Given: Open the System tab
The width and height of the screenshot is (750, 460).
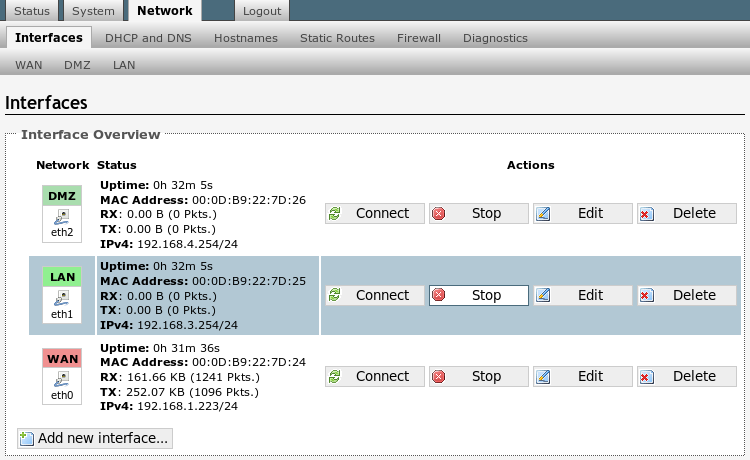Looking at the screenshot, I should tap(95, 11).
